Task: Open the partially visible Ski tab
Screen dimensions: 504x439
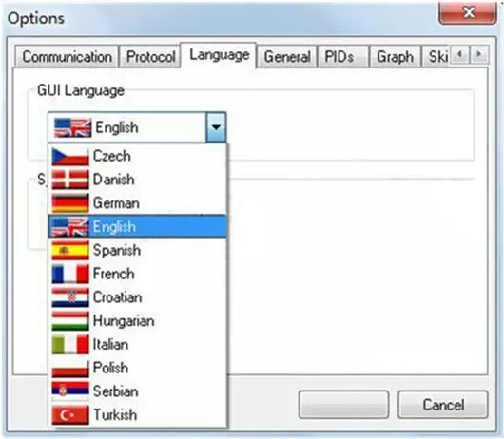Action: click(436, 57)
